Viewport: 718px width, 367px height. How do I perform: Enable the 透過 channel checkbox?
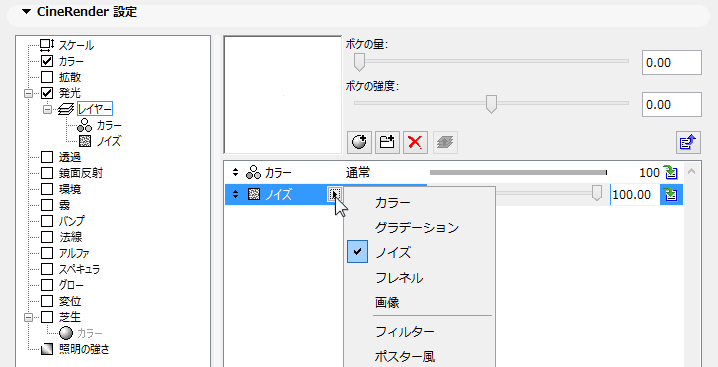click(47, 158)
